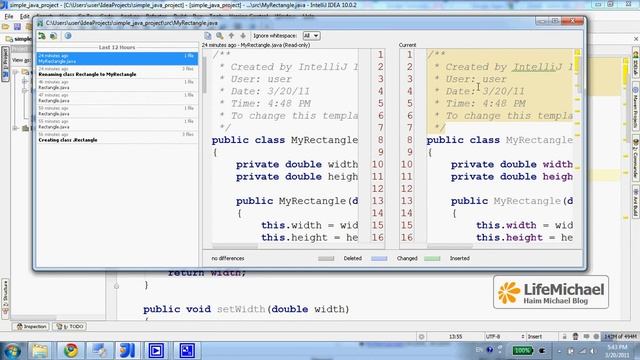Click the Current pane horizontal scrollbar
The width and height of the screenshot is (640, 360).
coord(450,246)
